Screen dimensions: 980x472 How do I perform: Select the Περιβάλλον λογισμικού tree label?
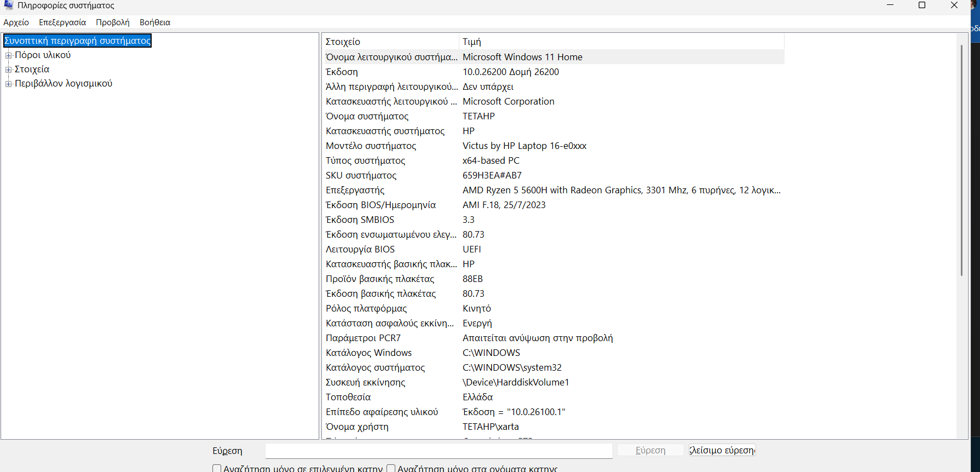click(64, 83)
